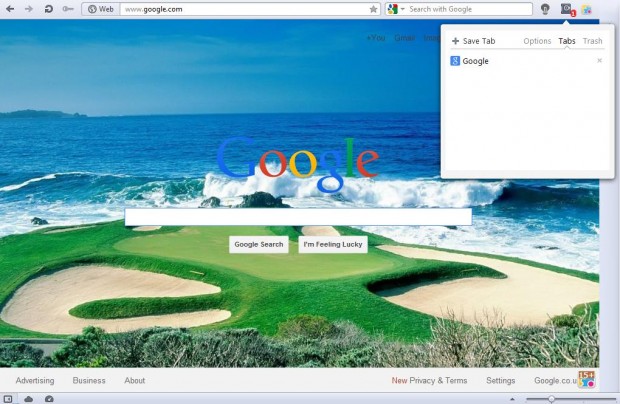Screen dimensions: 620x404
Task: Open the Business footer link
Action: 89,381
